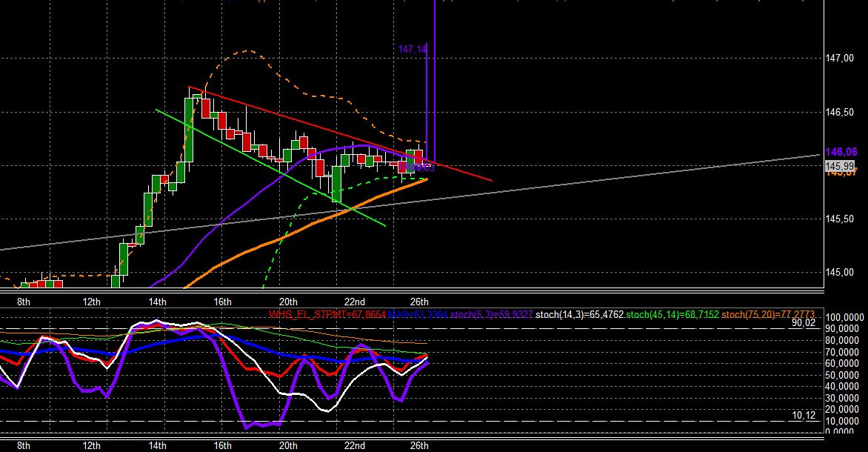Click the 22nd date on price chart axis
This screenshot has height=452, width=868.
click(x=354, y=302)
